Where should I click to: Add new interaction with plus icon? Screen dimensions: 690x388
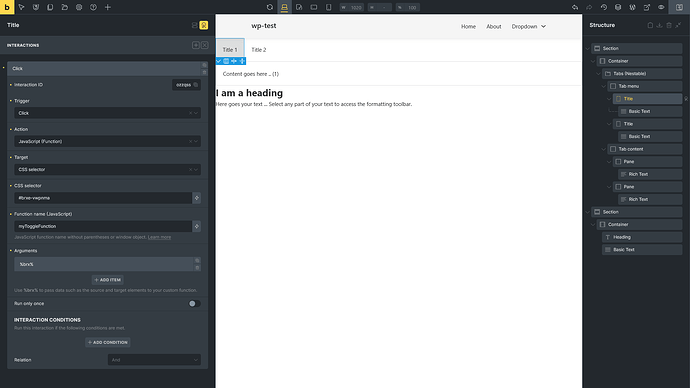point(196,45)
